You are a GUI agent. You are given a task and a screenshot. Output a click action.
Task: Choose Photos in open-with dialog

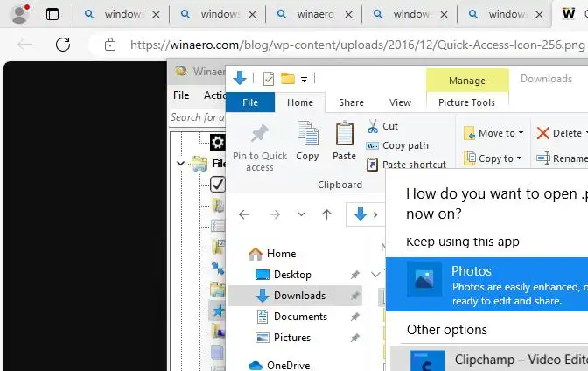(486, 284)
